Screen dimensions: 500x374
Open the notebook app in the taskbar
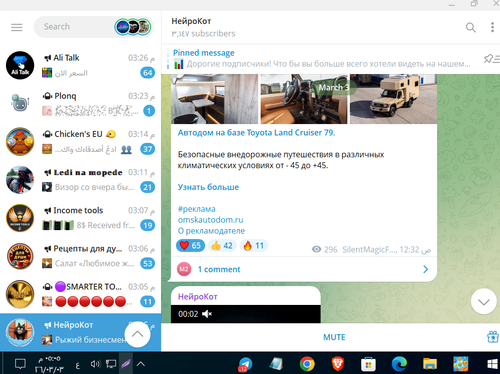pyautogui.click(x=276, y=364)
